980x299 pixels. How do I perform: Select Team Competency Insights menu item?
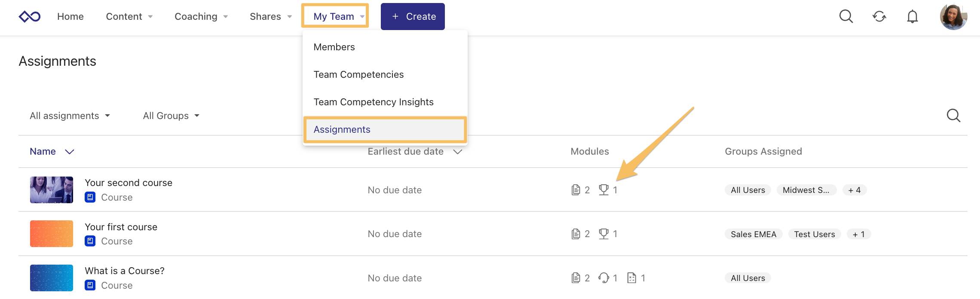[374, 102]
